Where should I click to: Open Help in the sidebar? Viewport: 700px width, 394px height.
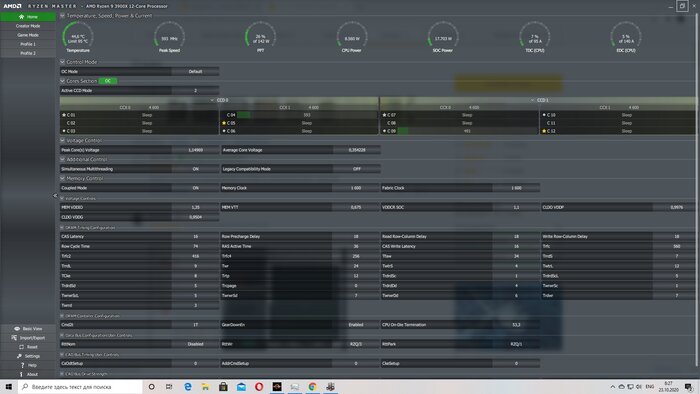(x=28, y=365)
